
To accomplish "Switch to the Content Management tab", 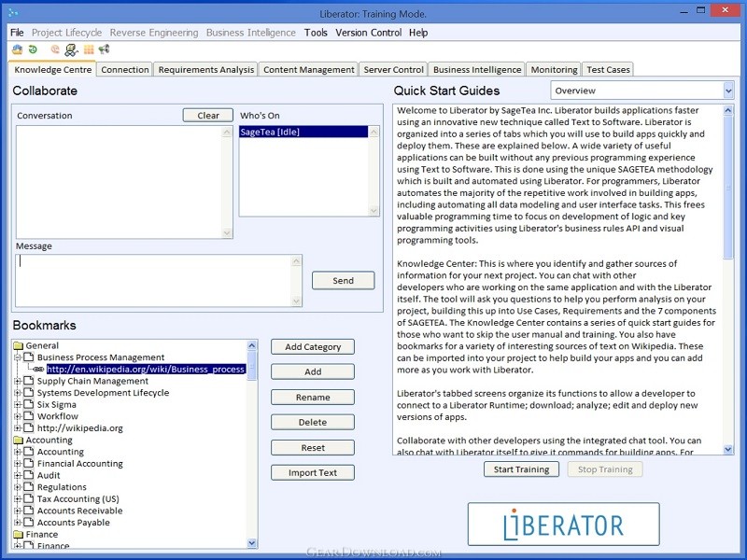I will [309, 69].
